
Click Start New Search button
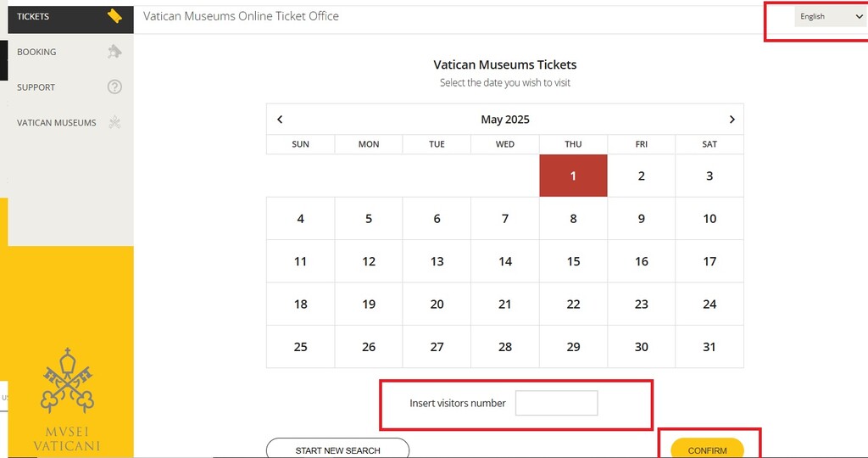click(x=337, y=449)
